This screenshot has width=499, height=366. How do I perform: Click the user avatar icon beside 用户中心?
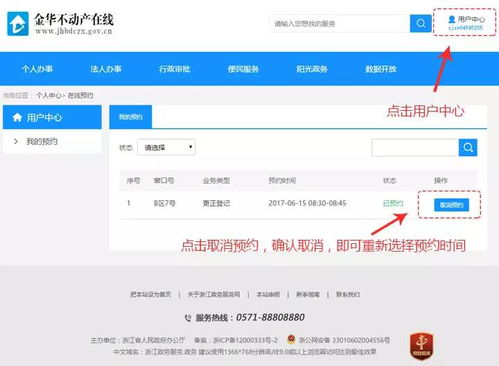[x=452, y=19]
